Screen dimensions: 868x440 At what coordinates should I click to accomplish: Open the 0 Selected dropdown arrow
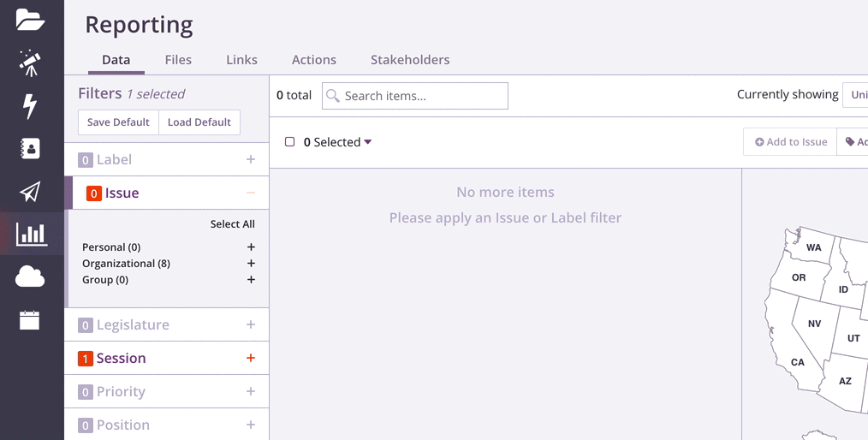pos(367,142)
